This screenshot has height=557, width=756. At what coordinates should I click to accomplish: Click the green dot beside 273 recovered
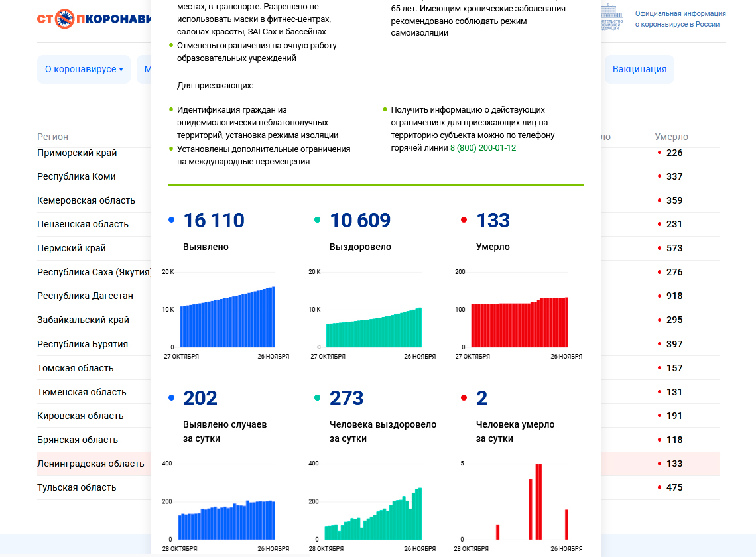click(x=318, y=398)
